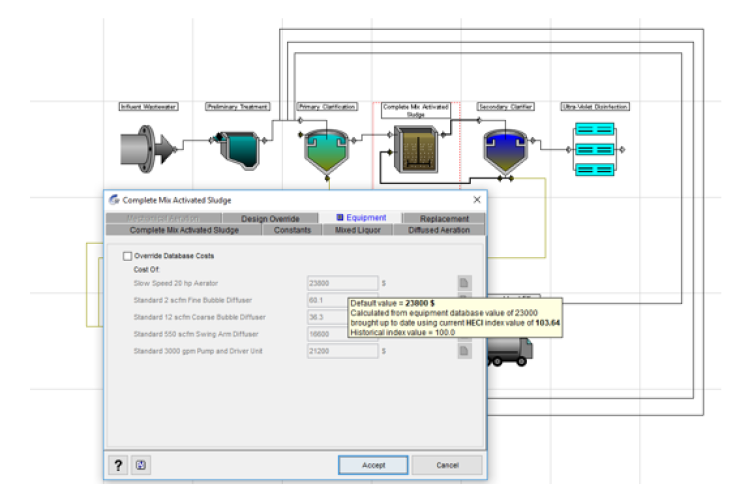
Task: Click the Complete Mix Activated Sludge flowsheet label
Action: (416, 111)
